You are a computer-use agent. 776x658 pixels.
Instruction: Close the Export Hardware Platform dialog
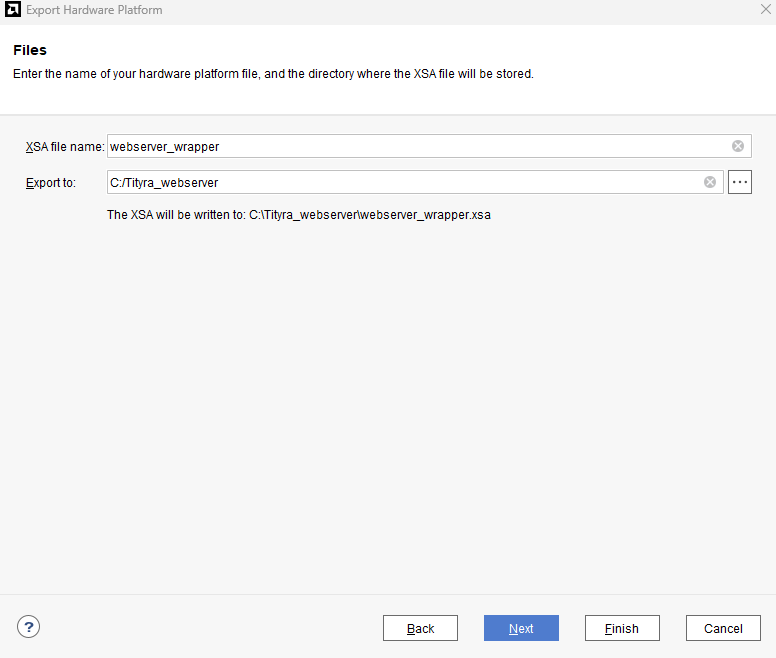pyautogui.click(x=765, y=10)
